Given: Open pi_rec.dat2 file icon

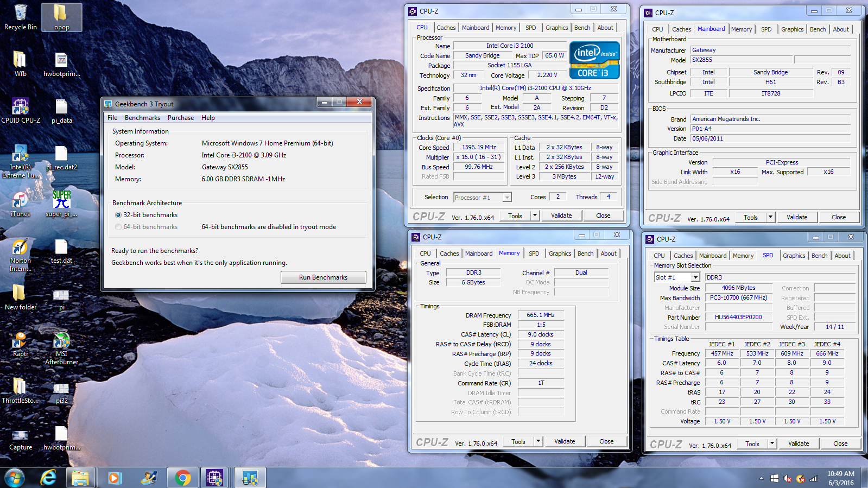Looking at the screenshot, I should (61, 157).
